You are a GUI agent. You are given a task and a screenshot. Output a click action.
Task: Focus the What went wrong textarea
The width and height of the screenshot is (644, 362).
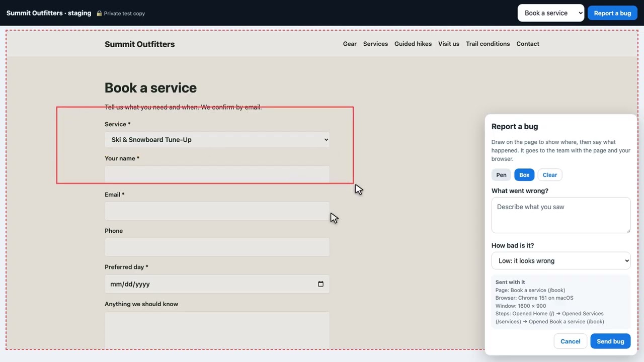pyautogui.click(x=561, y=215)
